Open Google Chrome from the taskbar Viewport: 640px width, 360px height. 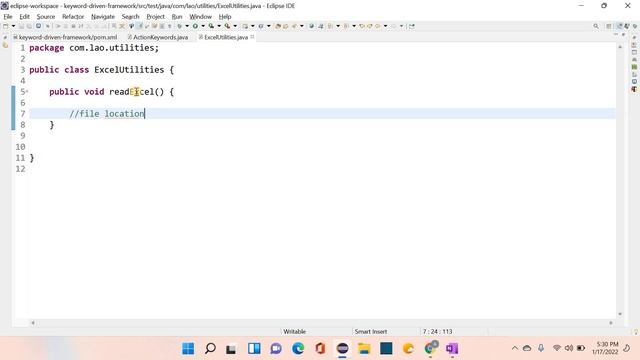[430, 349]
